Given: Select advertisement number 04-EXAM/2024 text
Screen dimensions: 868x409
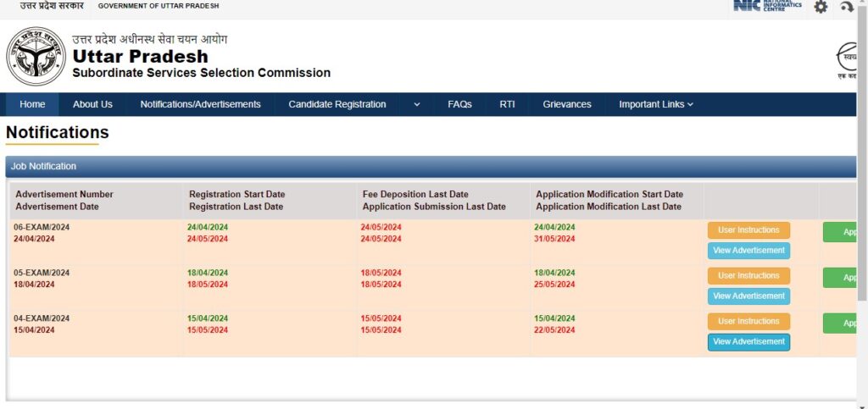Looking at the screenshot, I should (x=42, y=318).
